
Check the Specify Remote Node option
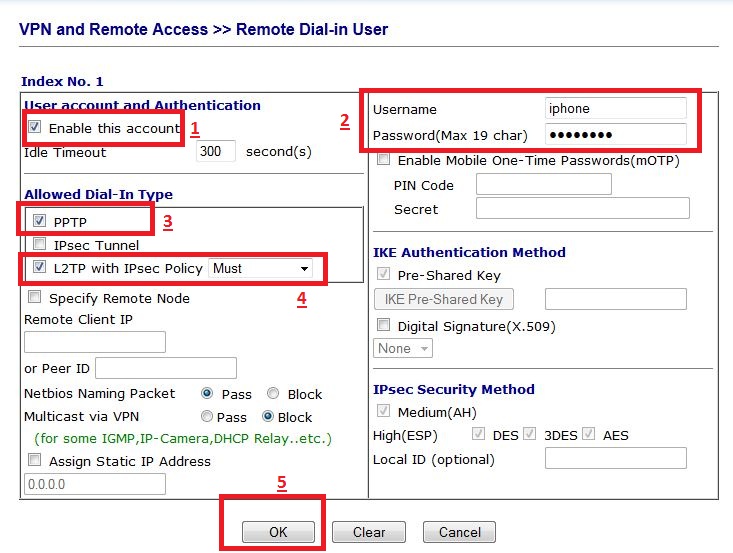35,297
